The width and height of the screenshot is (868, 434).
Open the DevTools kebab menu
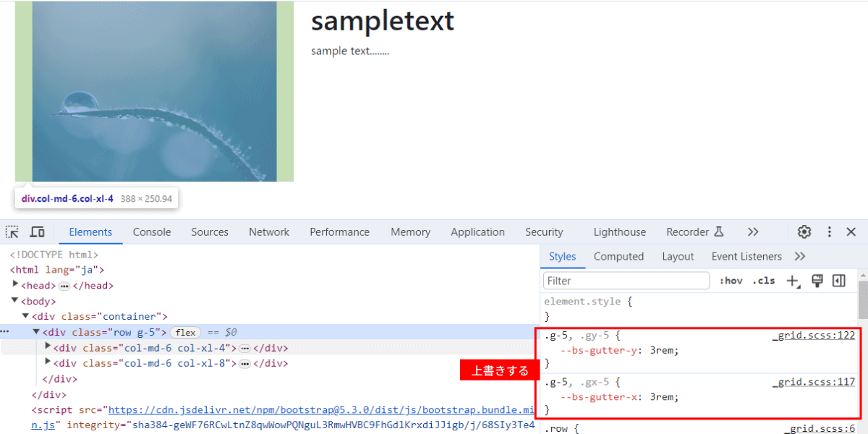point(830,232)
